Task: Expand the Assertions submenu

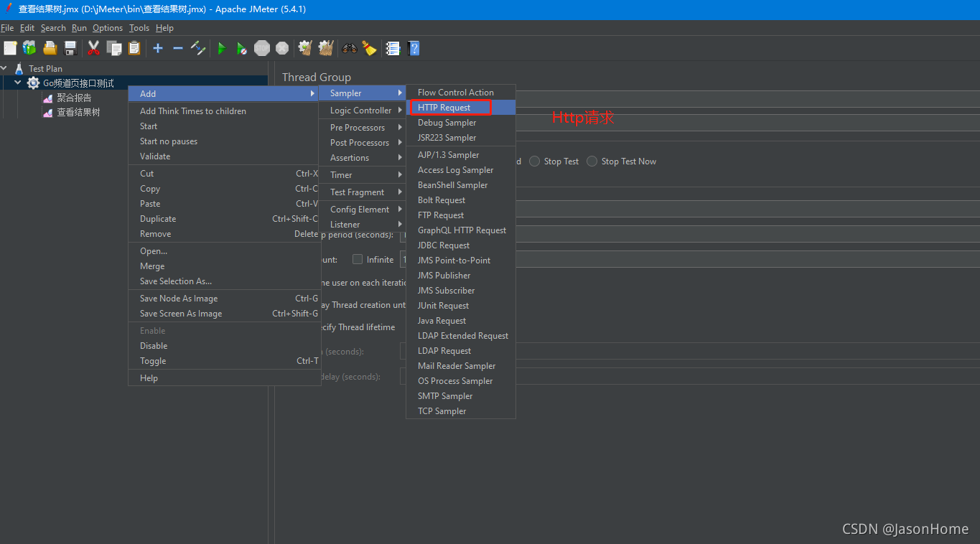Action: point(363,158)
